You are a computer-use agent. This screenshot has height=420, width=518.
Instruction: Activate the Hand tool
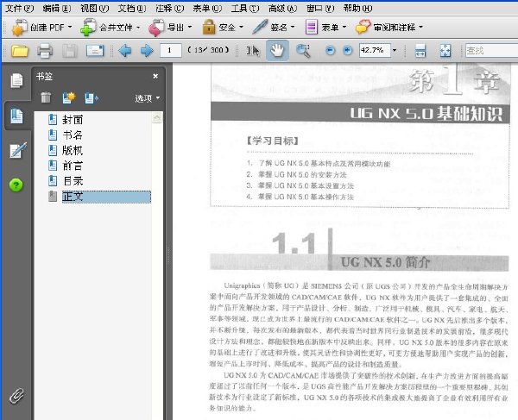coord(277,50)
